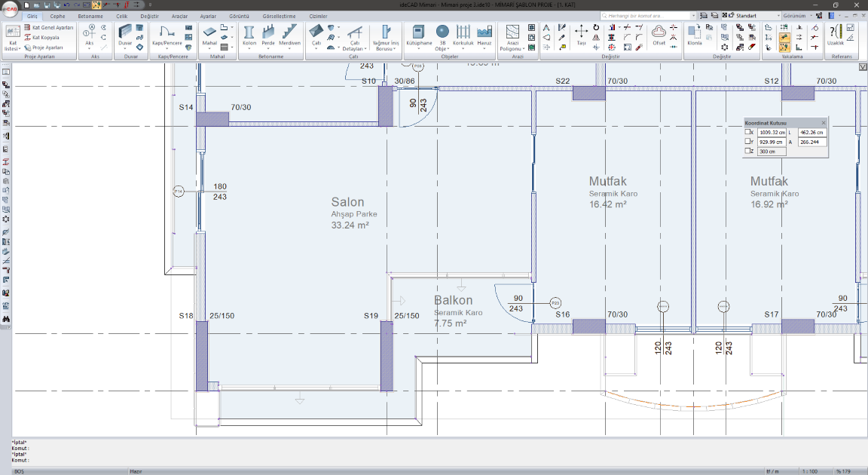Screen dimensions: 868x475
Task: Enable the Y coordinate checkbox
Action: coord(748,142)
